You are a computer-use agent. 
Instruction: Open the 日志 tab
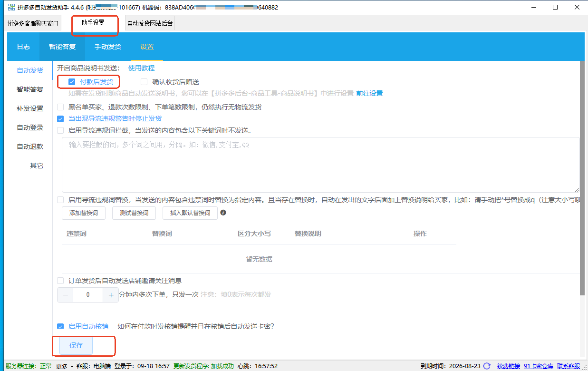tap(23, 47)
